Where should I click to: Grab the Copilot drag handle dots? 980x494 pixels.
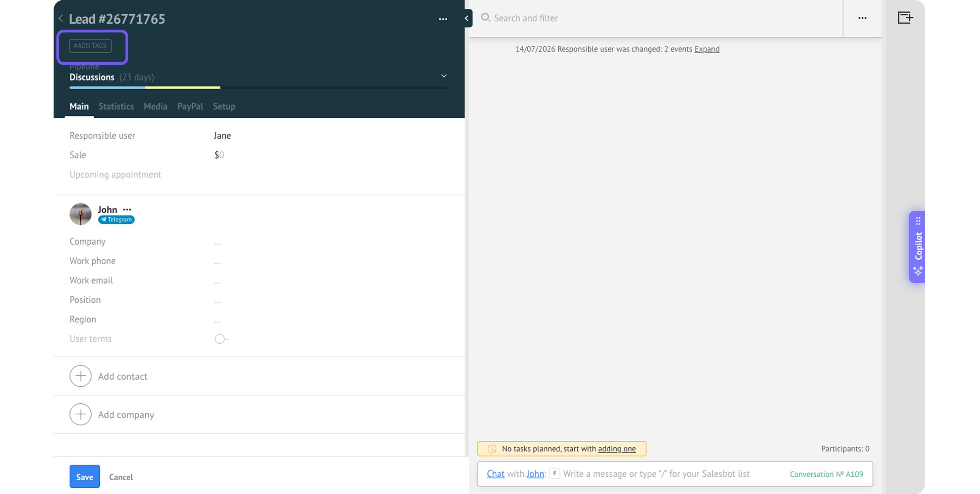tap(918, 221)
